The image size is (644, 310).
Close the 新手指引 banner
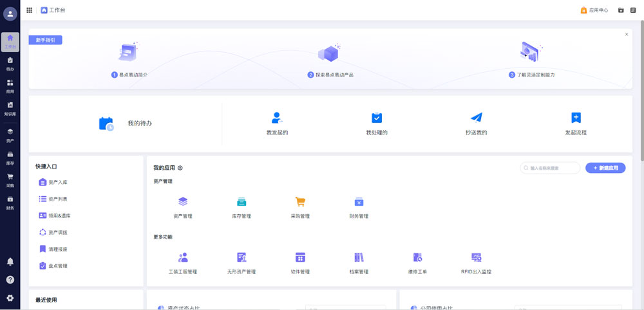[627, 35]
